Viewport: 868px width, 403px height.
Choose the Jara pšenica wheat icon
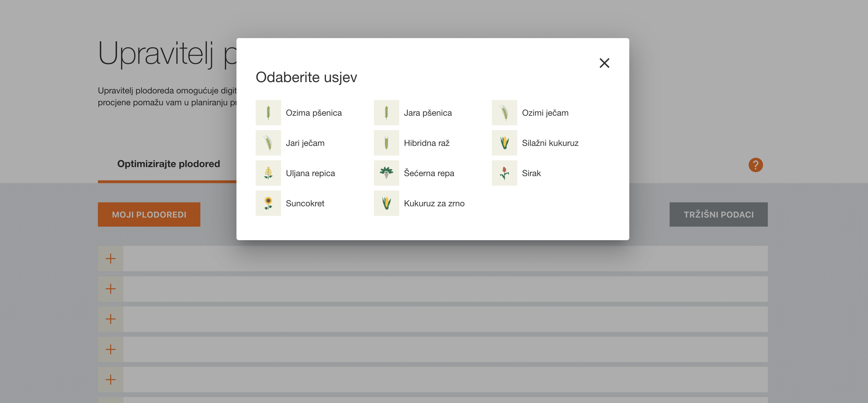(387, 113)
